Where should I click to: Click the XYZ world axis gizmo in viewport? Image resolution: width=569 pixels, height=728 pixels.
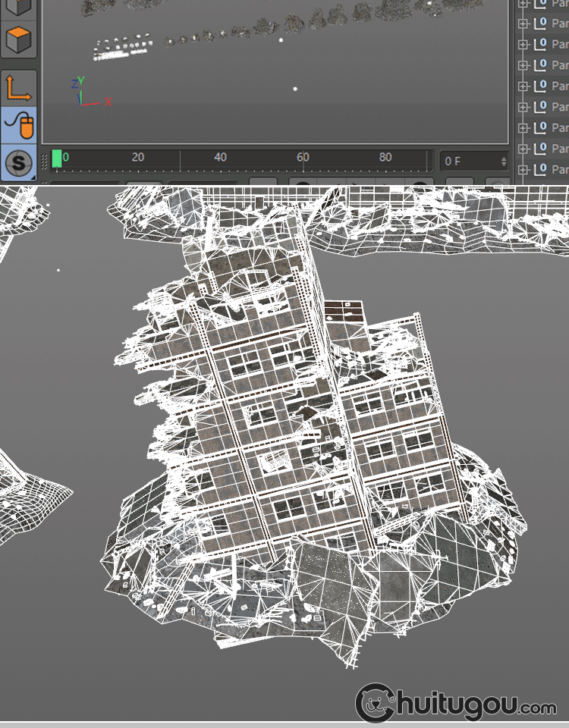click(85, 93)
